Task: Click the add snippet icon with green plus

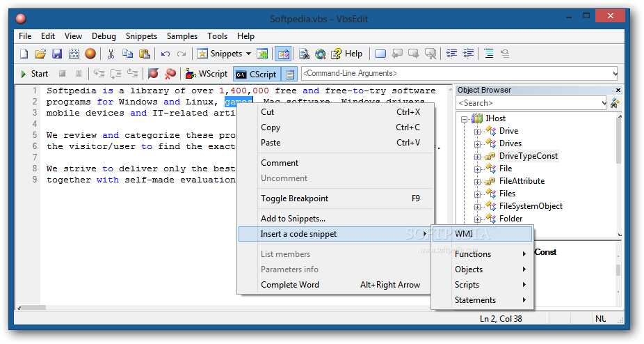Action: pos(262,54)
